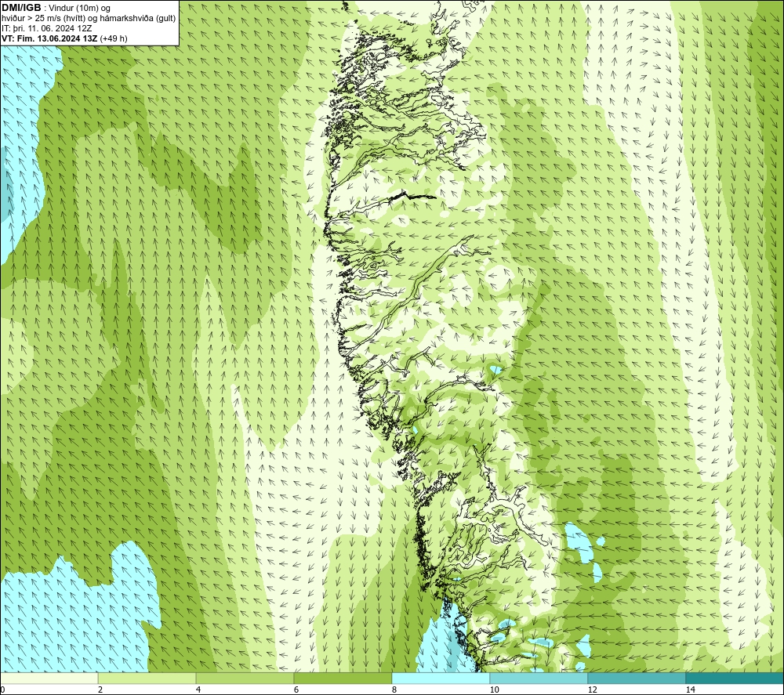Click the DMI/IGB title text
Viewport: 784px width, 695px height.
(21, 8)
